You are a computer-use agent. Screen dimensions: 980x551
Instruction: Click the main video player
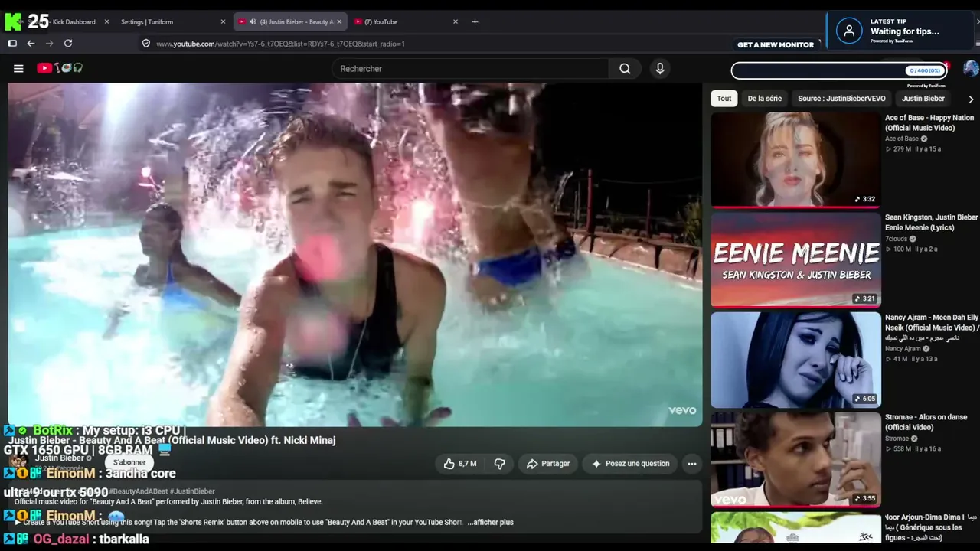[x=355, y=254]
